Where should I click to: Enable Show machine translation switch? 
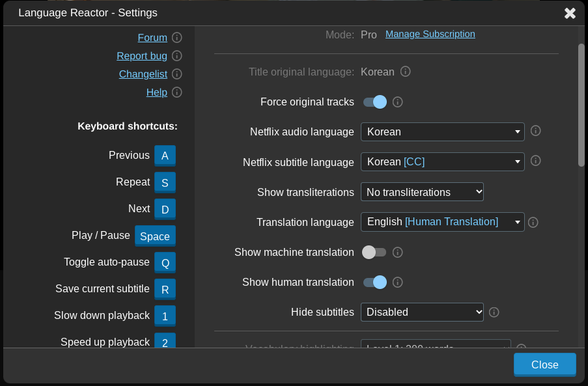[374, 252]
